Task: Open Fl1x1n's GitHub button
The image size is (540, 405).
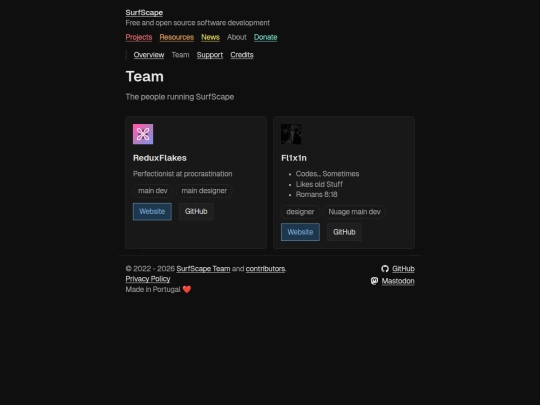Action: point(344,232)
